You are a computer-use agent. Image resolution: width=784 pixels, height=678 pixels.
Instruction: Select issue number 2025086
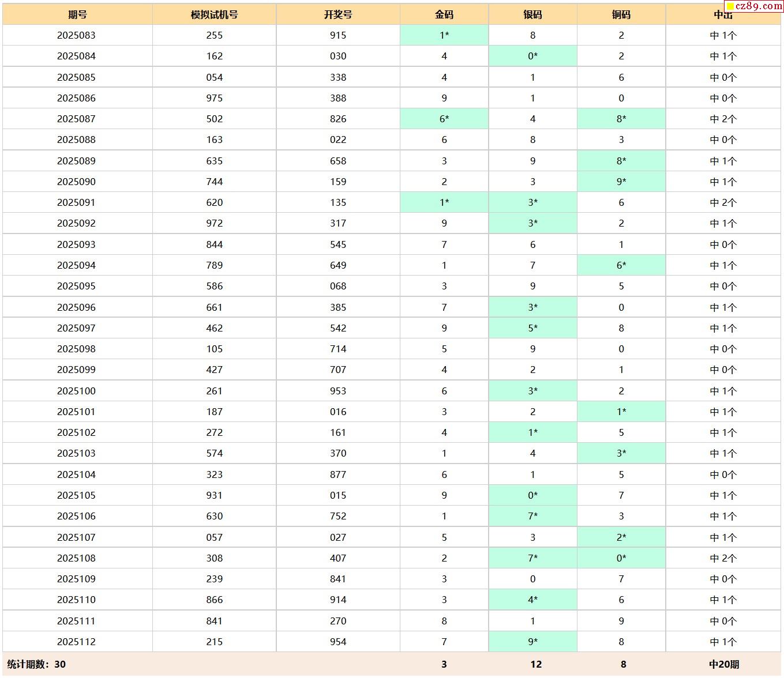[x=76, y=98]
